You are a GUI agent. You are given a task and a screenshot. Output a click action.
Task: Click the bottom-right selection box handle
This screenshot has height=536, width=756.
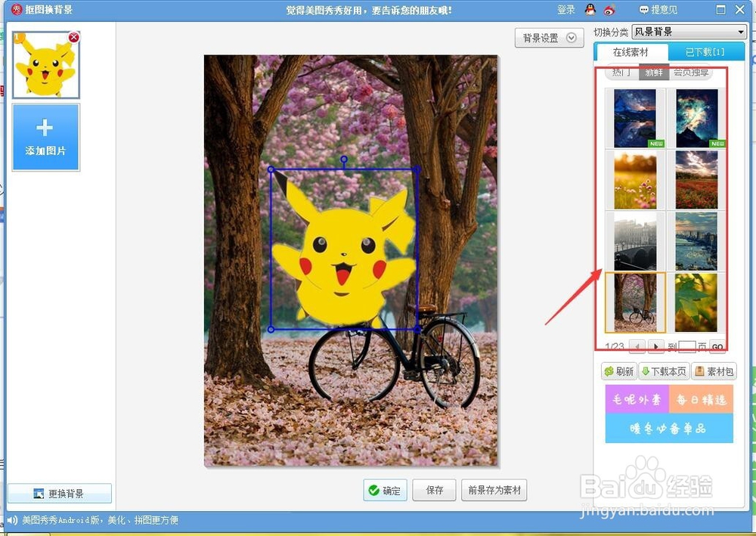tap(417, 329)
